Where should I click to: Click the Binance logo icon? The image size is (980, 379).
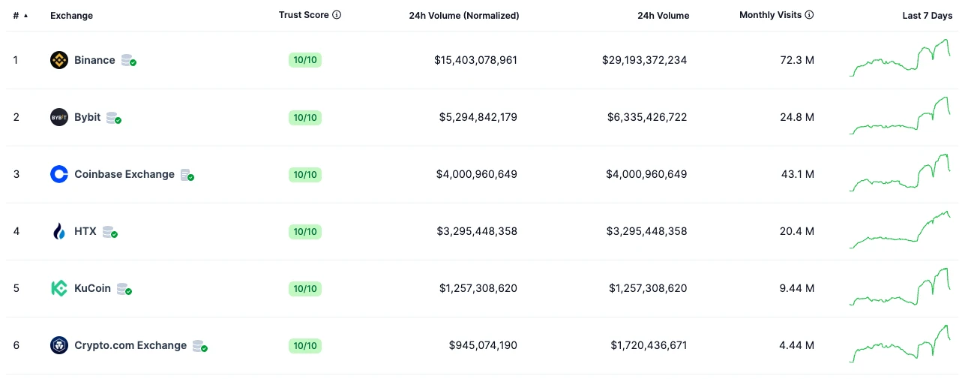59,60
